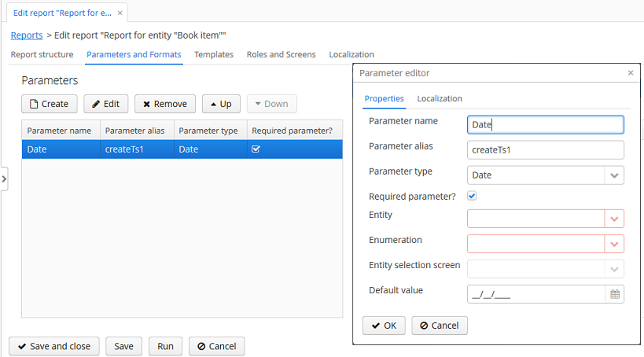The image size is (644, 357).
Task: Follow the Reports breadcrumb link
Action: click(x=27, y=35)
